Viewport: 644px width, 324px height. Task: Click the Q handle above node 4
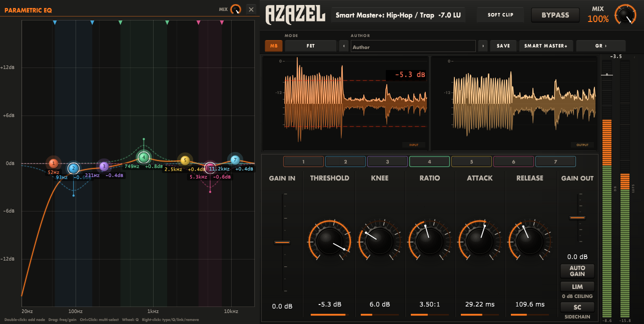tap(144, 139)
